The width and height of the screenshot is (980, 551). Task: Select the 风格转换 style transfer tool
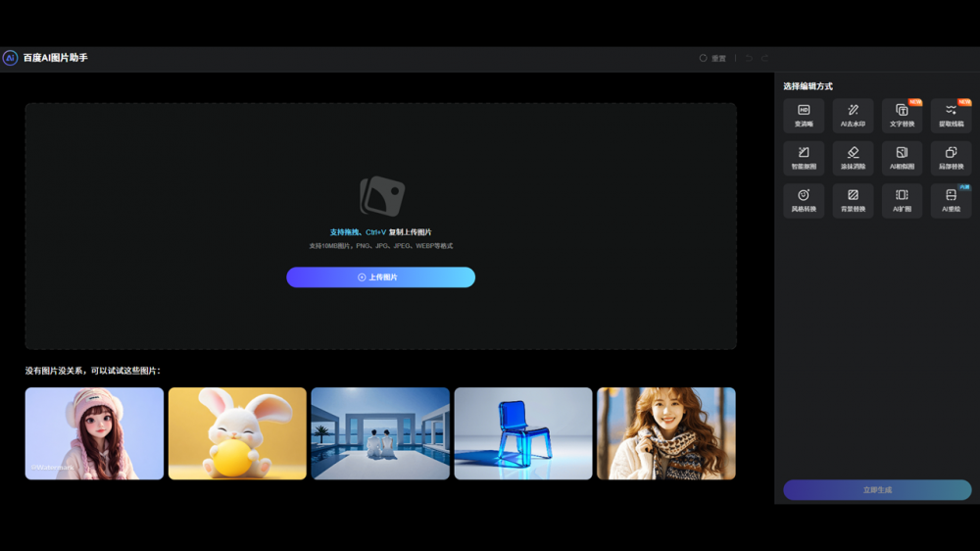(804, 200)
